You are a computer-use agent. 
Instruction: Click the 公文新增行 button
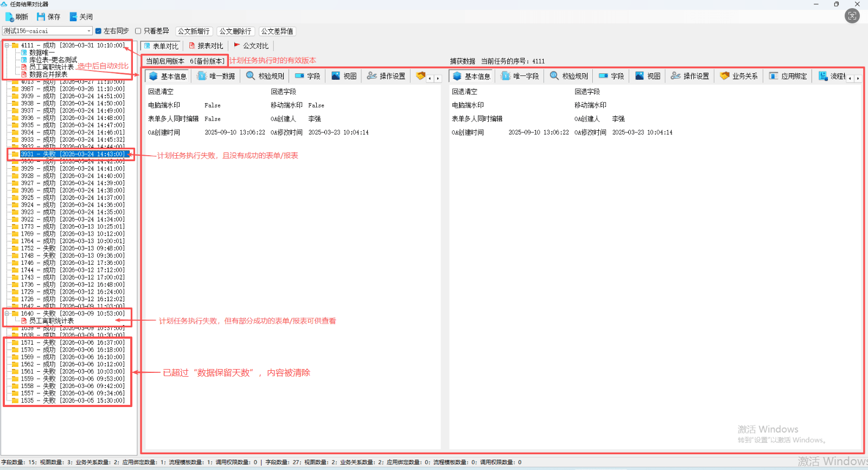pos(194,31)
